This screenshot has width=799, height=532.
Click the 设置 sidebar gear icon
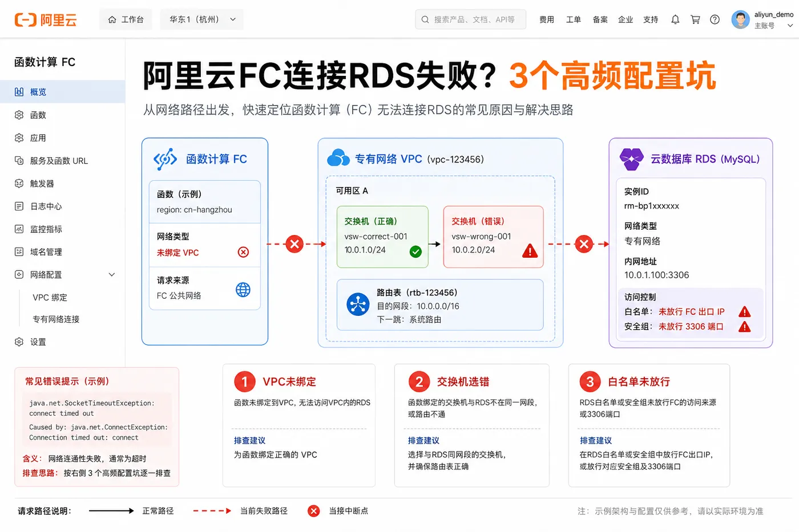19,342
